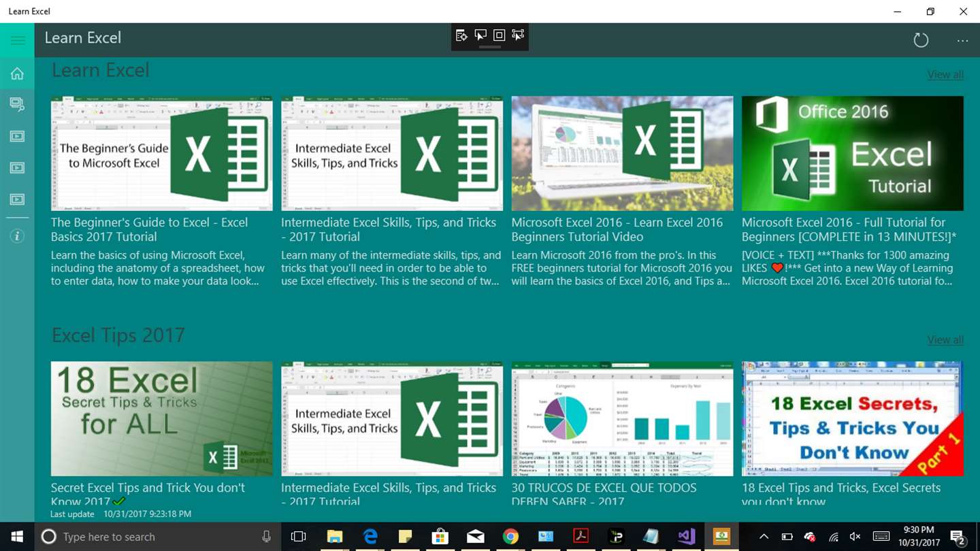980x551 pixels.
Task: Open 18 Excel Secrets Part 1 thumbnail
Action: coord(853,418)
